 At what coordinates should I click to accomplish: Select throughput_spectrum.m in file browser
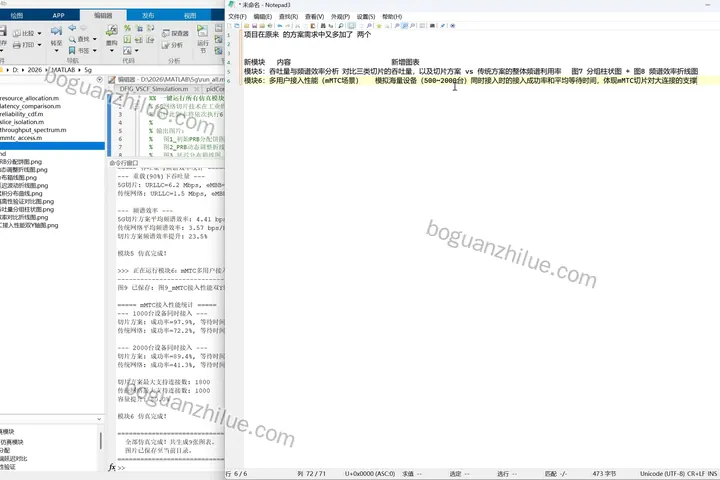point(33,130)
